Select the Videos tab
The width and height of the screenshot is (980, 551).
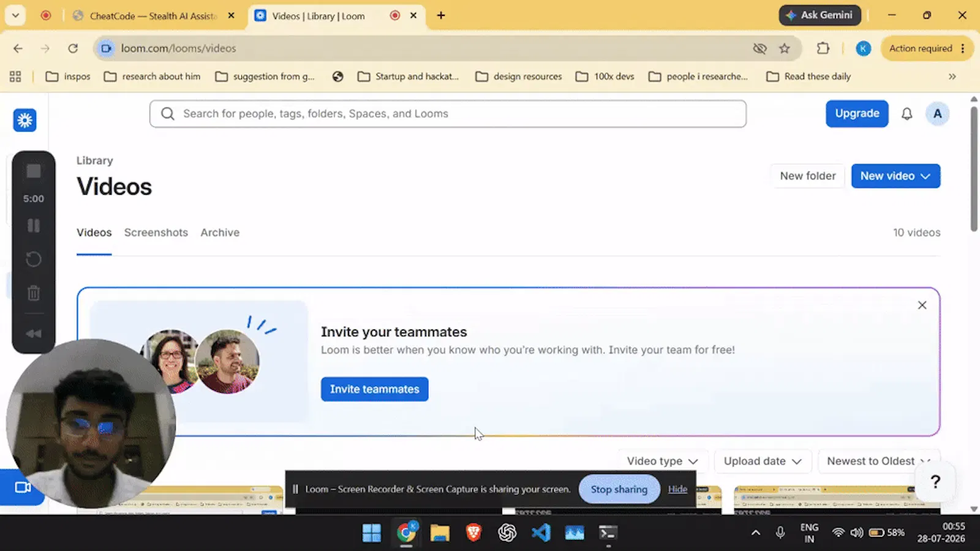click(x=94, y=233)
